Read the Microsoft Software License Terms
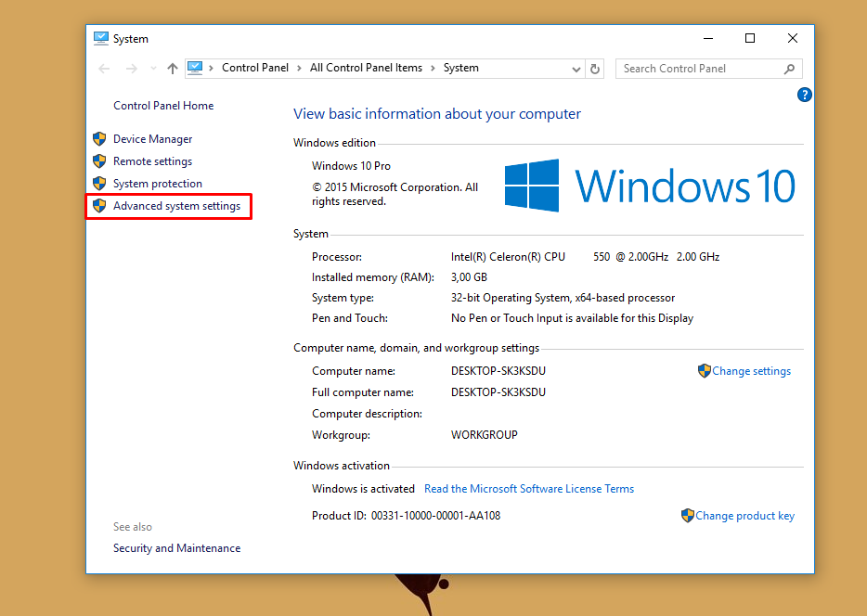The image size is (867, 616). [529, 489]
